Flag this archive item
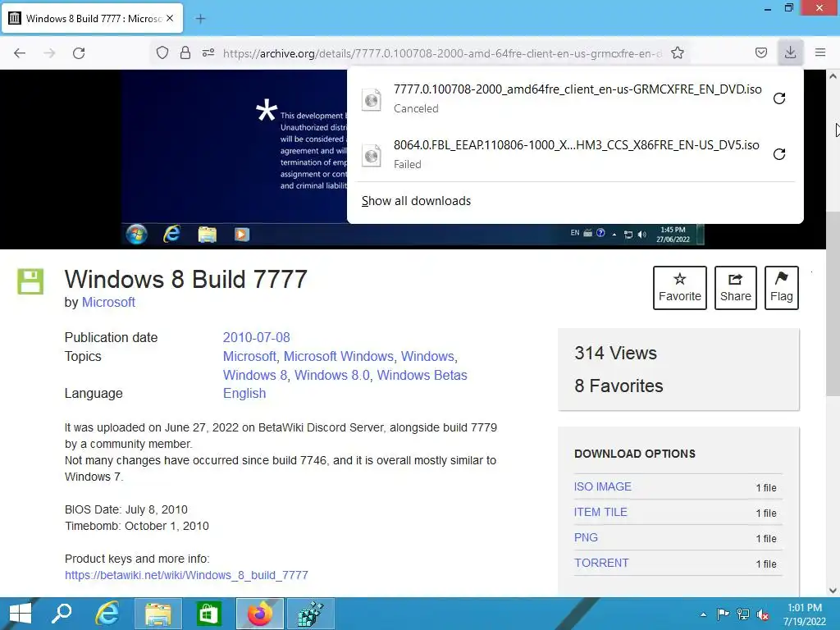840x630 pixels. 782,288
